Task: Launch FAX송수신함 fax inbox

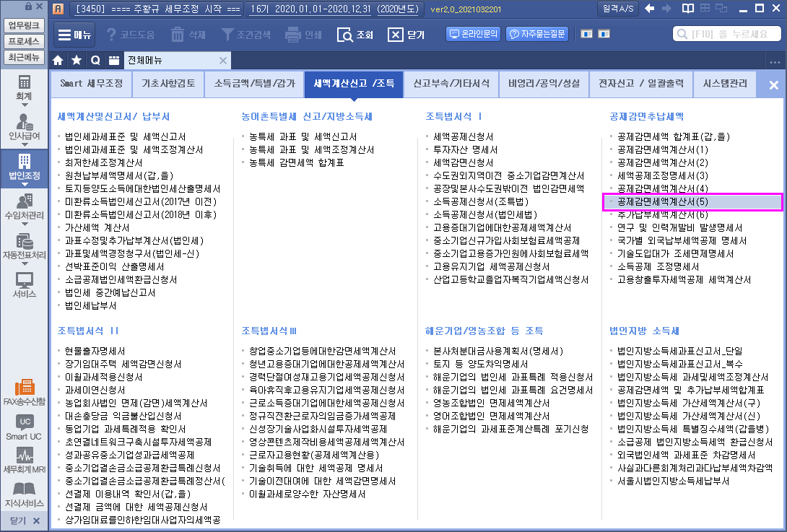Action: [24, 392]
